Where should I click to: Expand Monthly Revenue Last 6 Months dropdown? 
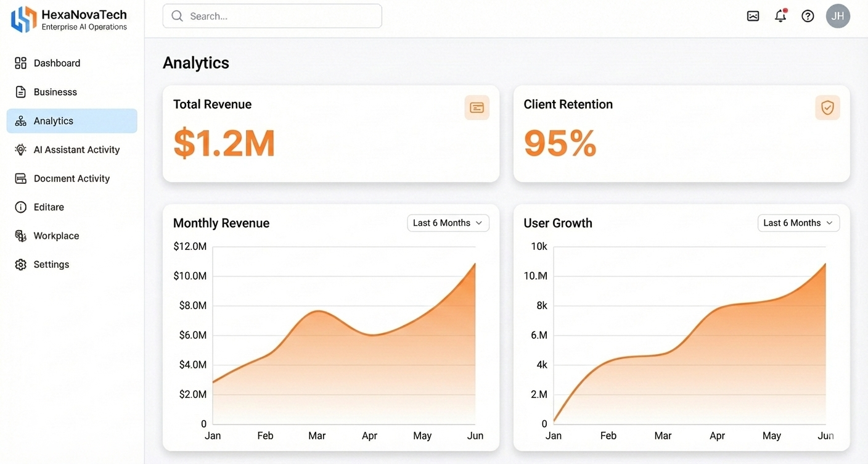[448, 223]
